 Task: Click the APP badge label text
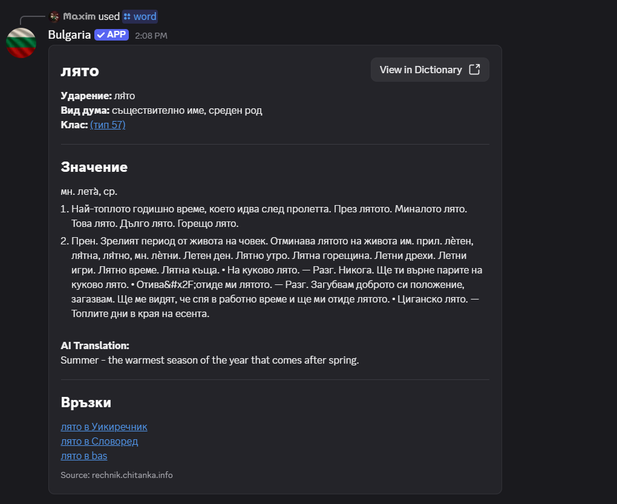click(117, 35)
